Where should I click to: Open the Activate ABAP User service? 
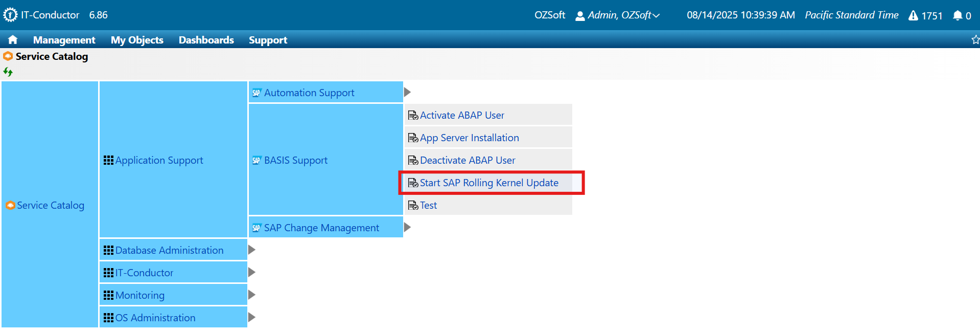tap(462, 115)
